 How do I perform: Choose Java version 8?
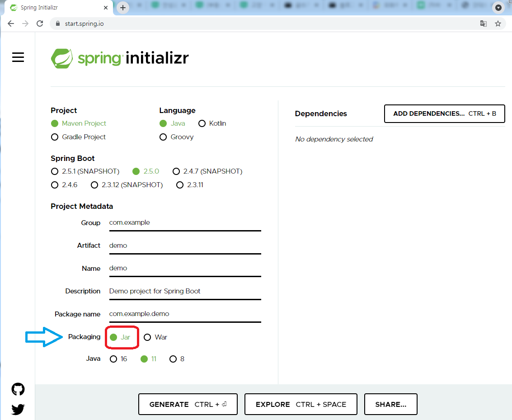pyautogui.click(x=177, y=359)
